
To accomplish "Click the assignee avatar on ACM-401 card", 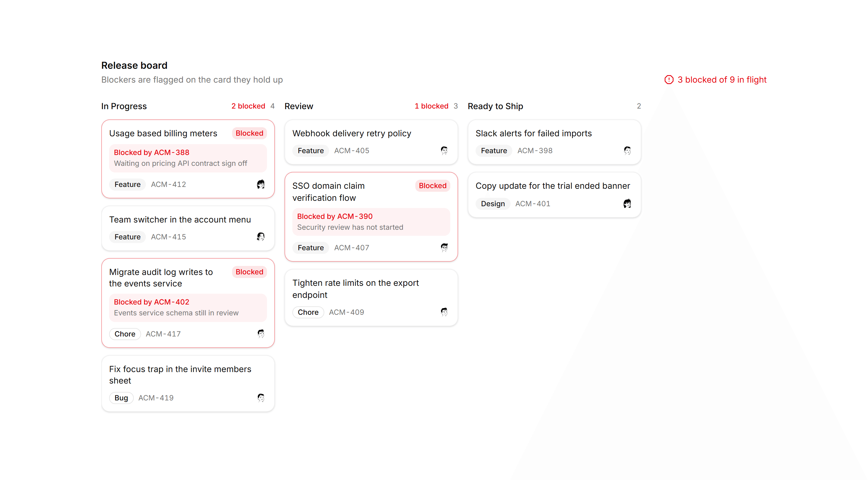I will [x=627, y=204].
